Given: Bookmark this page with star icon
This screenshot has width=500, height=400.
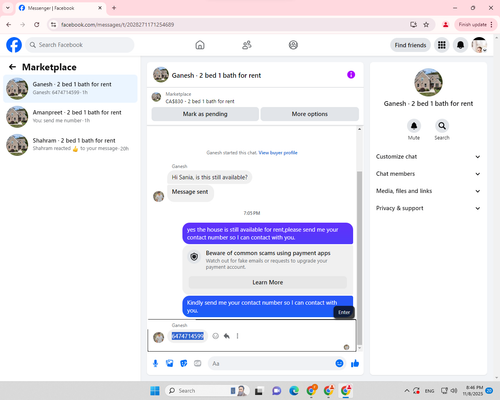Looking at the screenshot, I should [426, 25].
